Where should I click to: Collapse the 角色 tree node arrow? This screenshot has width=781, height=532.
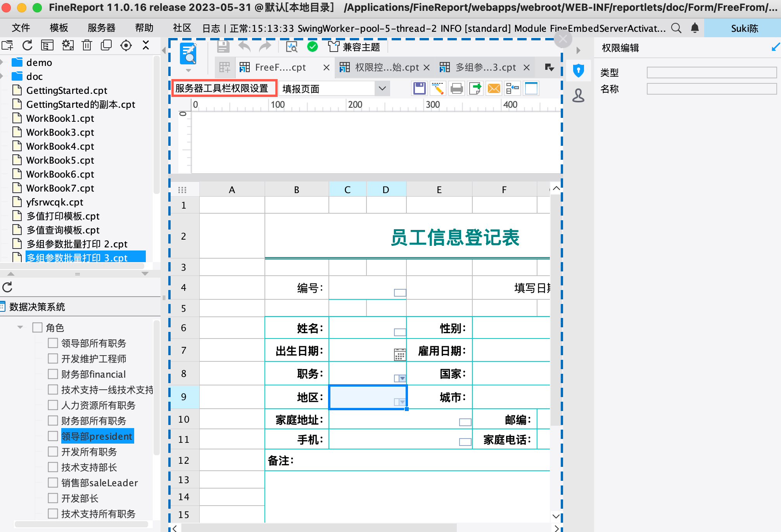(20, 327)
